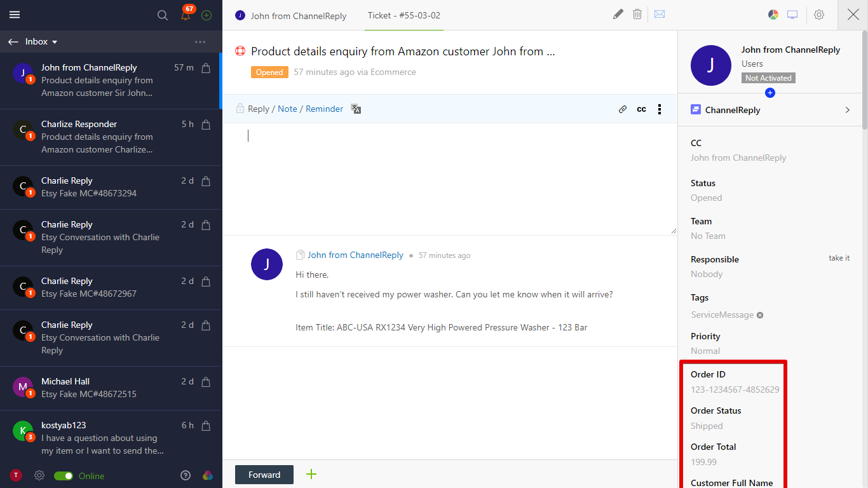The width and height of the screenshot is (868, 488).
Task: Click lock icon on kostyab123 row
Action: tap(206, 426)
